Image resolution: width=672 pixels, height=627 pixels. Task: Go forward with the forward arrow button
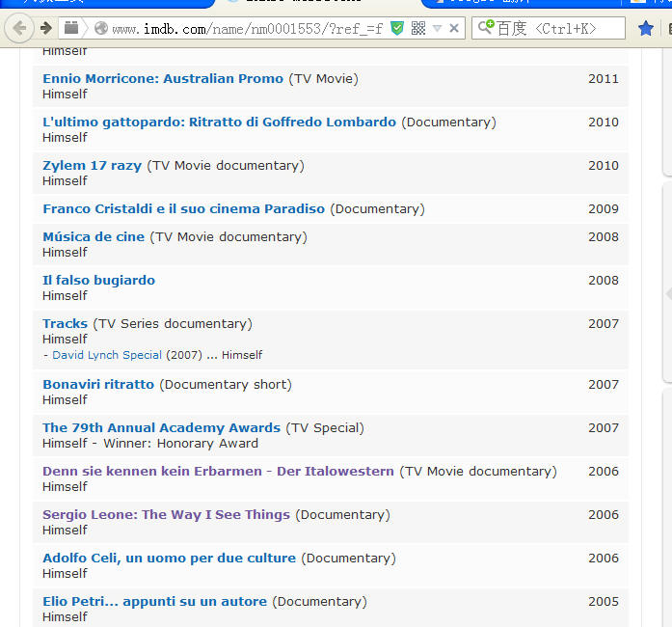[46, 28]
